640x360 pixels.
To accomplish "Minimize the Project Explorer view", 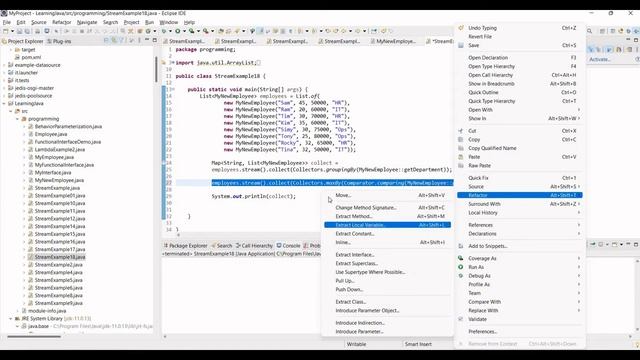I will [x=147, y=40].
